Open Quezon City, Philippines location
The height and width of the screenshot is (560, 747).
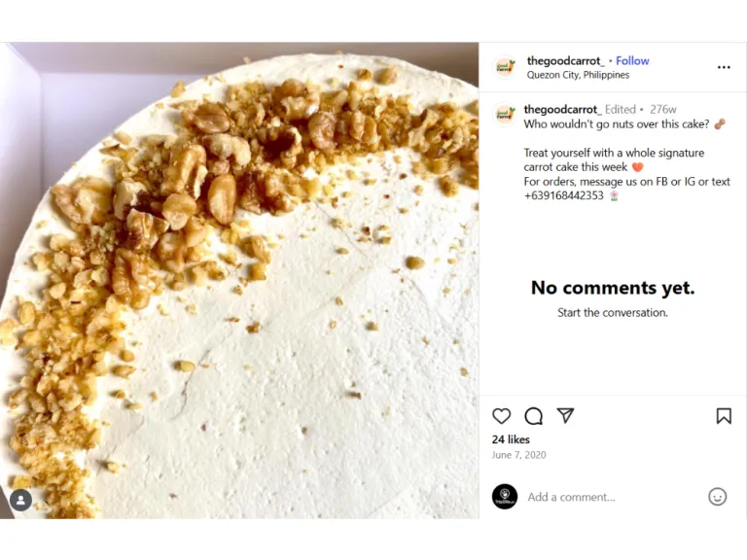click(x=578, y=75)
